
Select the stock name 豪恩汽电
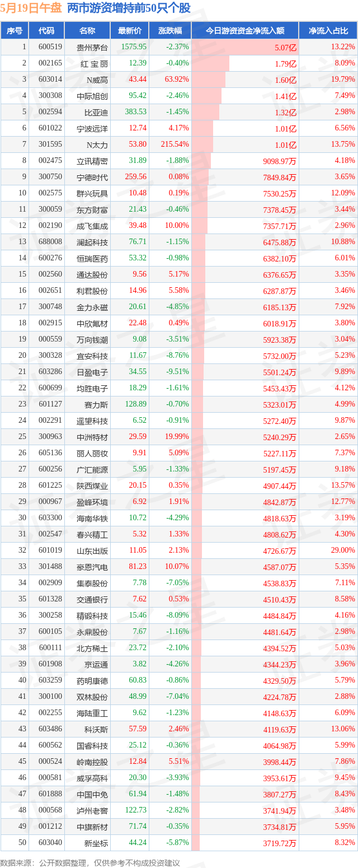[92, 567]
